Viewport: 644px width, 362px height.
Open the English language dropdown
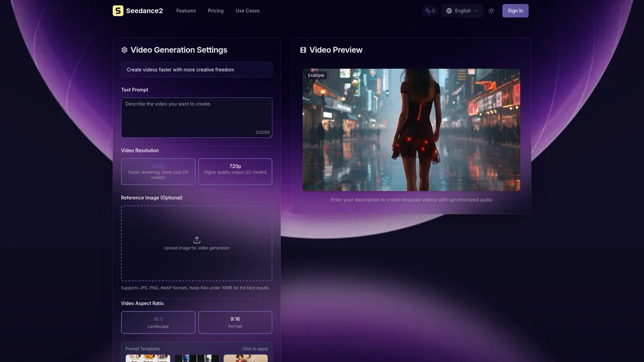463,11
